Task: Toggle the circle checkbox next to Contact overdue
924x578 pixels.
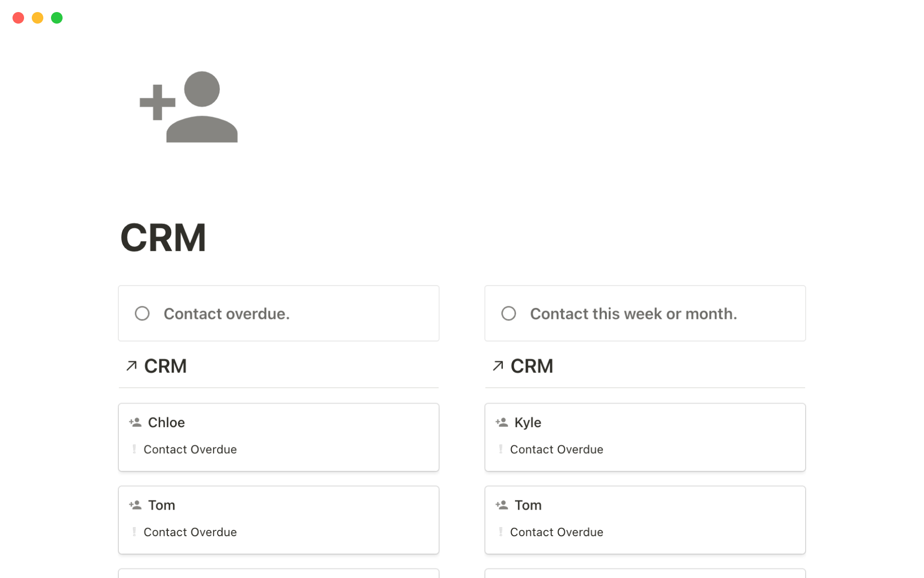Action: point(141,313)
